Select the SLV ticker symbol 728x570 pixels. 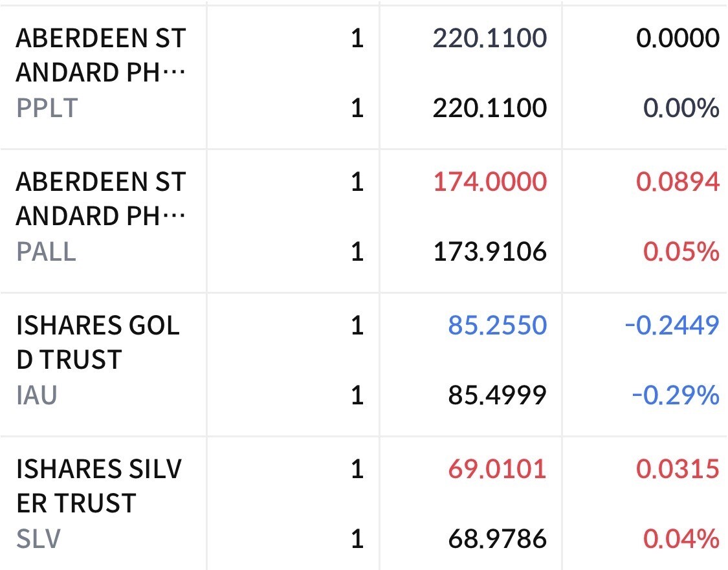point(39,539)
